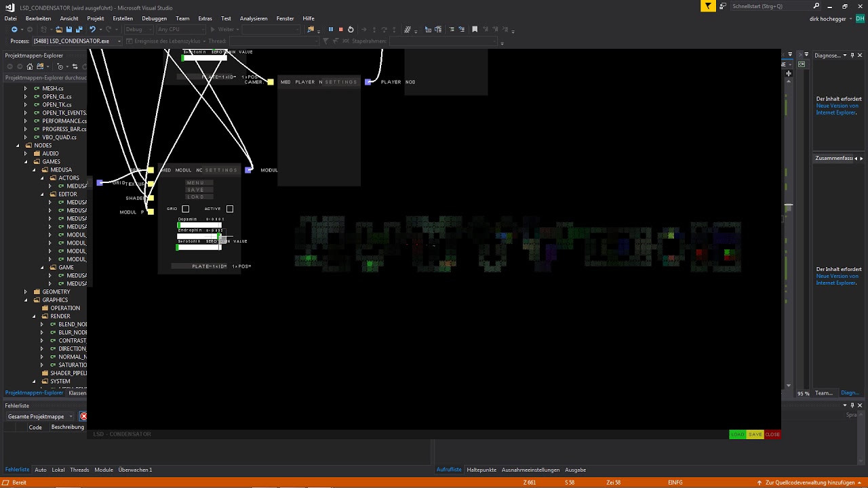Open the Debuggen menu
Image resolution: width=868 pixels, height=488 pixels.
[x=155, y=18]
